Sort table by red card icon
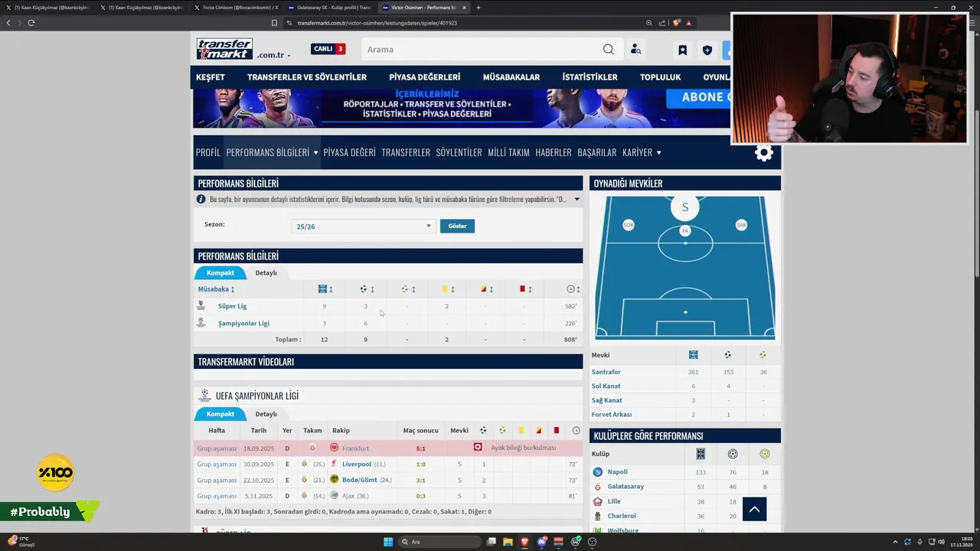Image resolution: width=980 pixels, height=551 pixels. click(x=522, y=289)
